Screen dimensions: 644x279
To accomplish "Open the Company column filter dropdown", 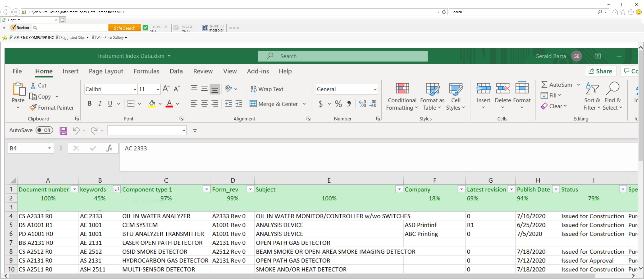I will (x=461, y=189).
